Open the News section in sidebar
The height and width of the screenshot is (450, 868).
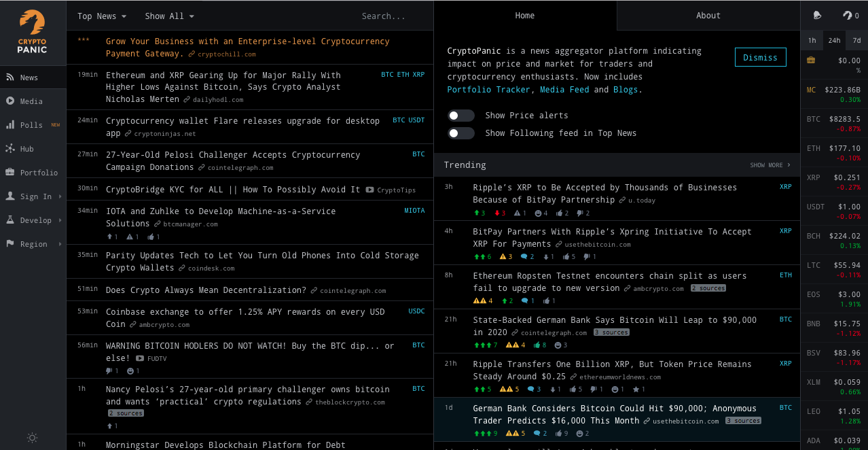coord(33,77)
